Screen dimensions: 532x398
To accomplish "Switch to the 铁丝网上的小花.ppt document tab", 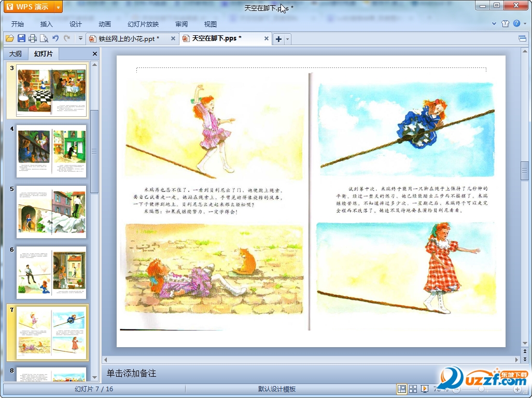I will pyautogui.click(x=129, y=39).
